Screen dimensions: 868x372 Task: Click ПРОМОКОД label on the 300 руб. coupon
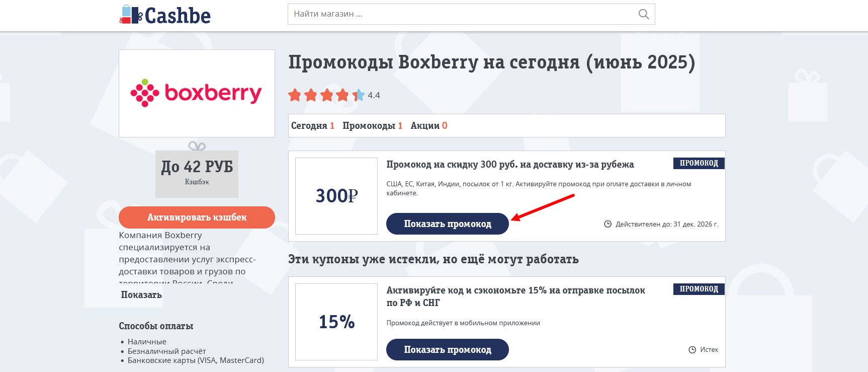point(699,163)
